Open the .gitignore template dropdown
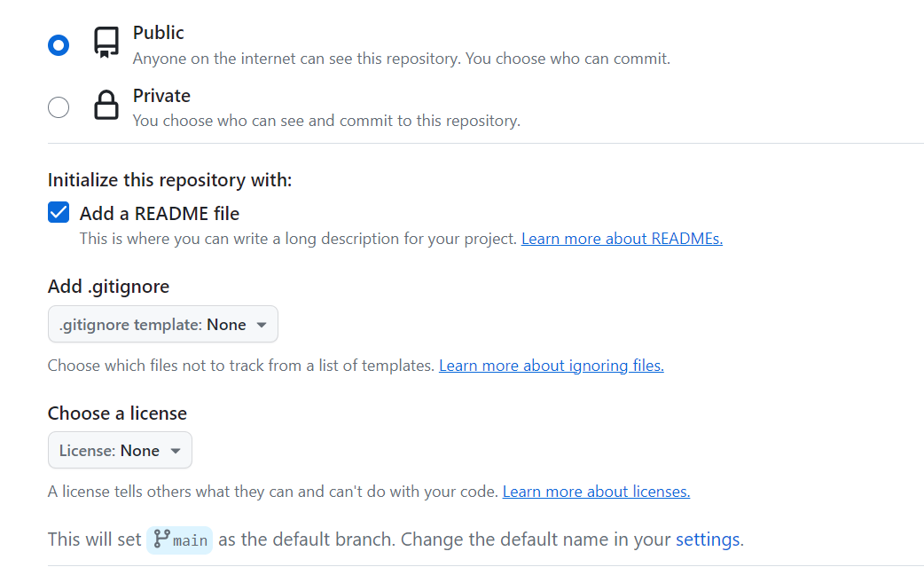The width and height of the screenshot is (924, 575). (162, 325)
